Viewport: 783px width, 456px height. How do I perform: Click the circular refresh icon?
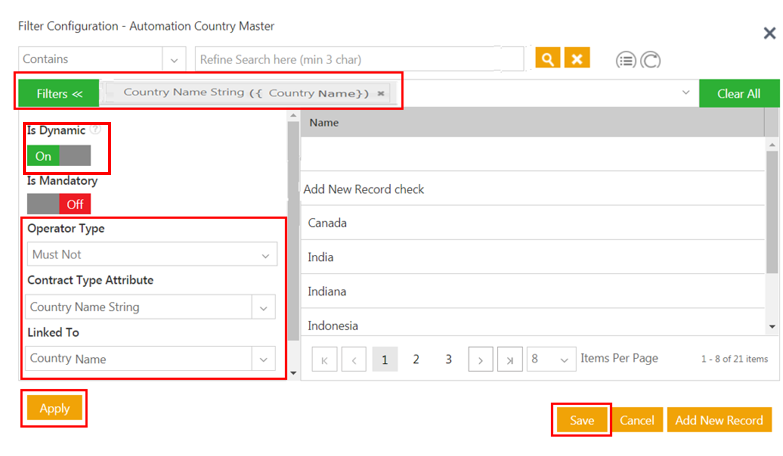[x=650, y=60]
